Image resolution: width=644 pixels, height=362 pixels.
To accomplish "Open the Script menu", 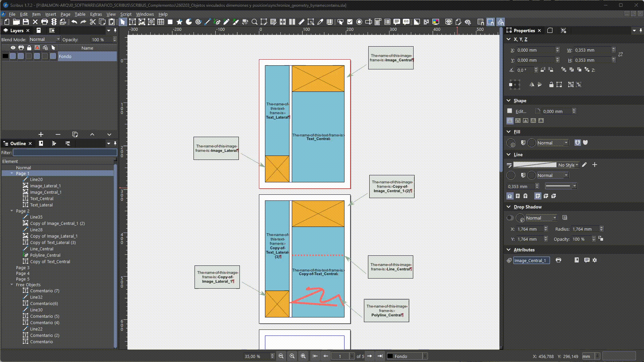I will click(x=126, y=14).
